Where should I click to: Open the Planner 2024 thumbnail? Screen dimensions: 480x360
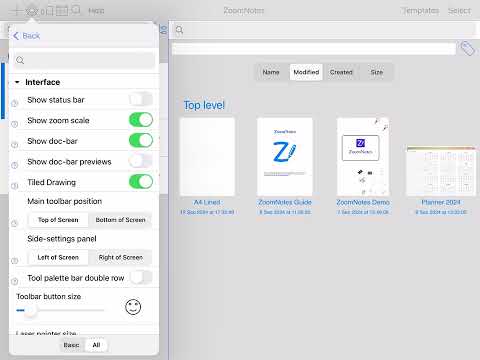(441, 171)
